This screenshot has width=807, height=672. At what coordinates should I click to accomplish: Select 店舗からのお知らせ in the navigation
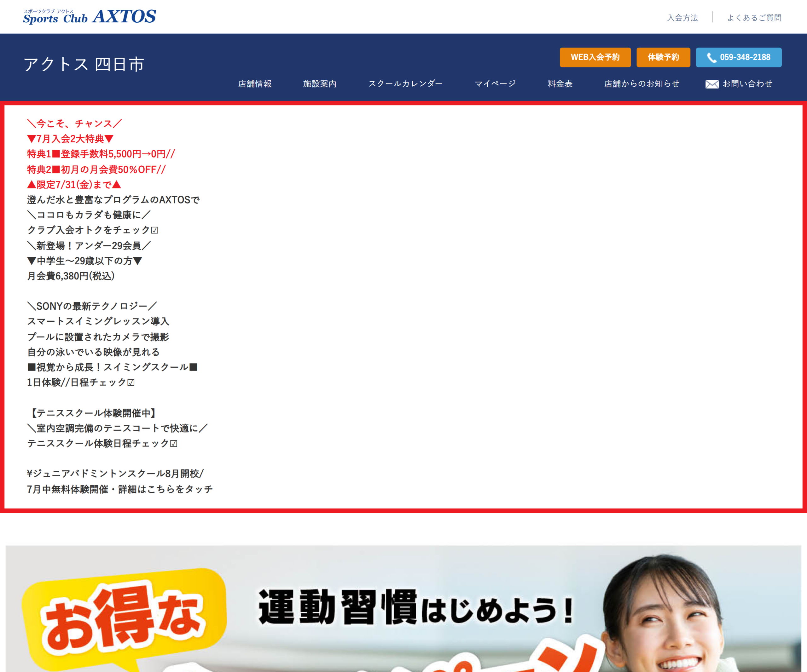click(x=642, y=84)
